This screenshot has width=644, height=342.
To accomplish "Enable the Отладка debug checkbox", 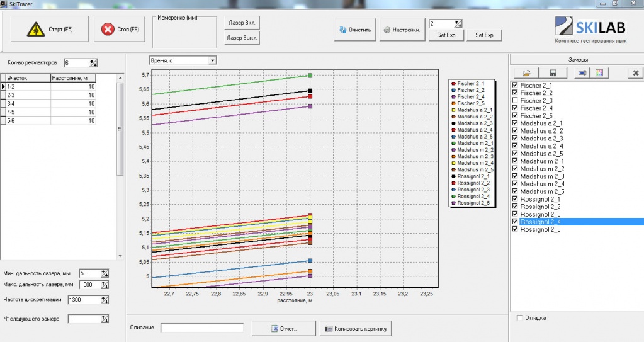I will (519, 317).
